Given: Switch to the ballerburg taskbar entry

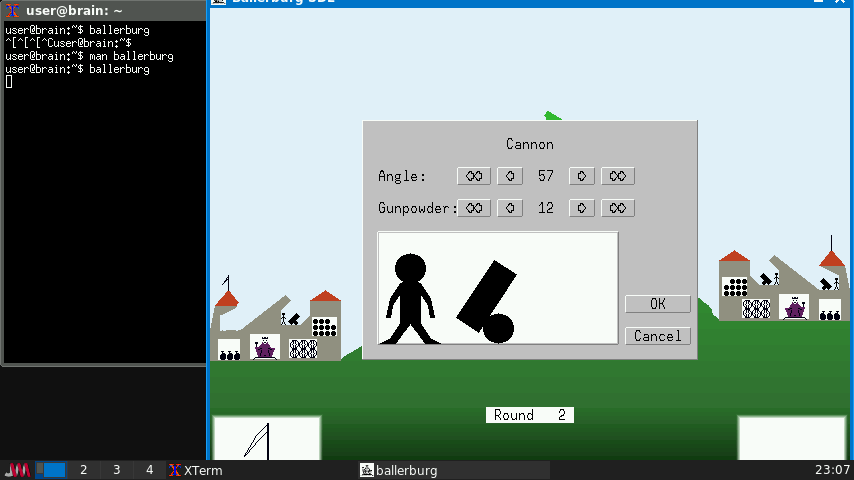Looking at the screenshot, I should tap(399, 470).
